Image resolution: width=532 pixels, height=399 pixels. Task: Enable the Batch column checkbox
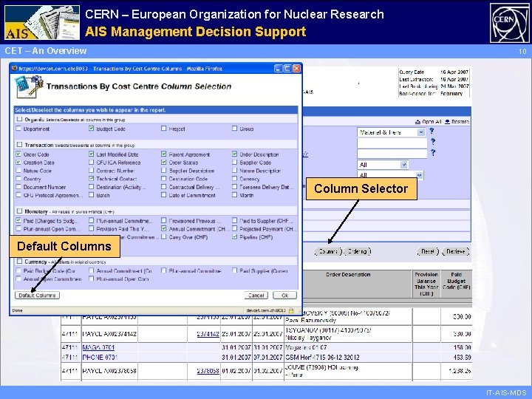coord(91,195)
